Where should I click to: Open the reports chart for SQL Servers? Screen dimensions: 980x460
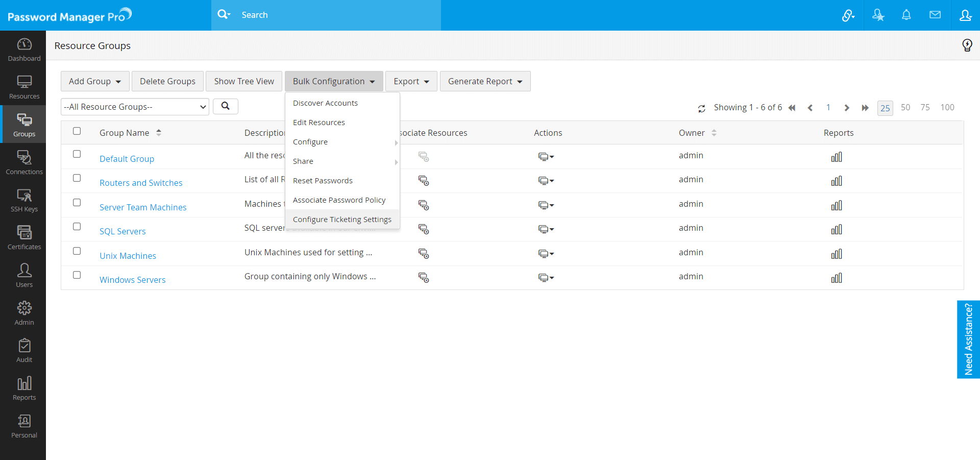836,230
